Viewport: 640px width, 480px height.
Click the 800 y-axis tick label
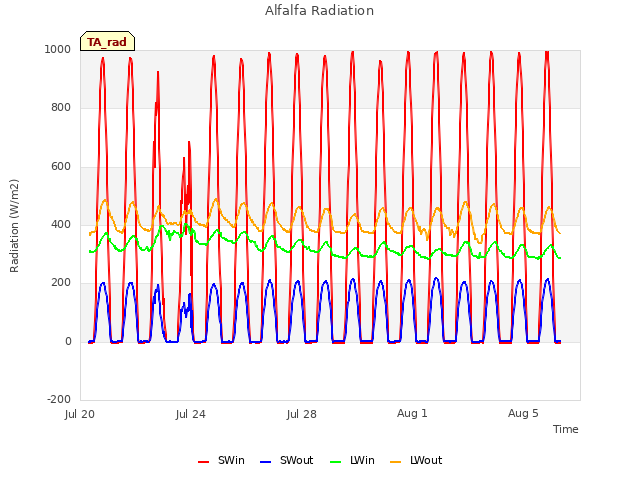click(x=61, y=108)
